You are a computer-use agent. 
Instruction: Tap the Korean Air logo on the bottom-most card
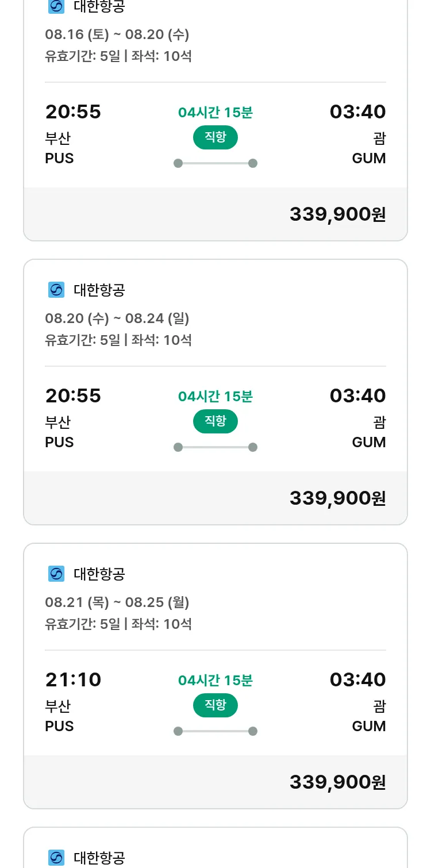pos(56,857)
